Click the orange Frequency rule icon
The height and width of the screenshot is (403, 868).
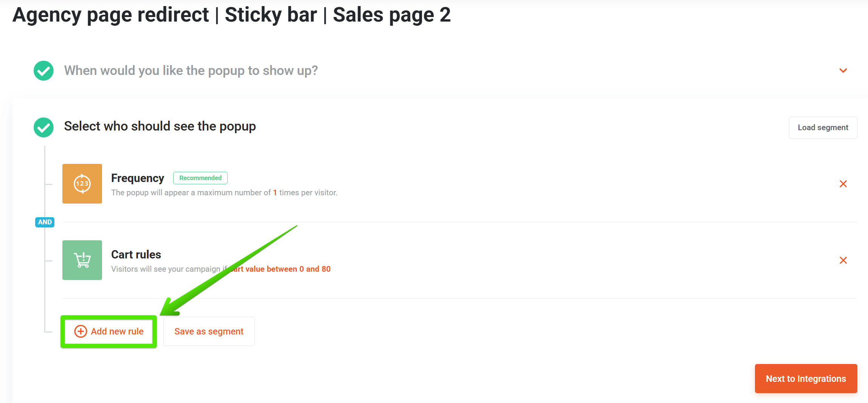[82, 184]
